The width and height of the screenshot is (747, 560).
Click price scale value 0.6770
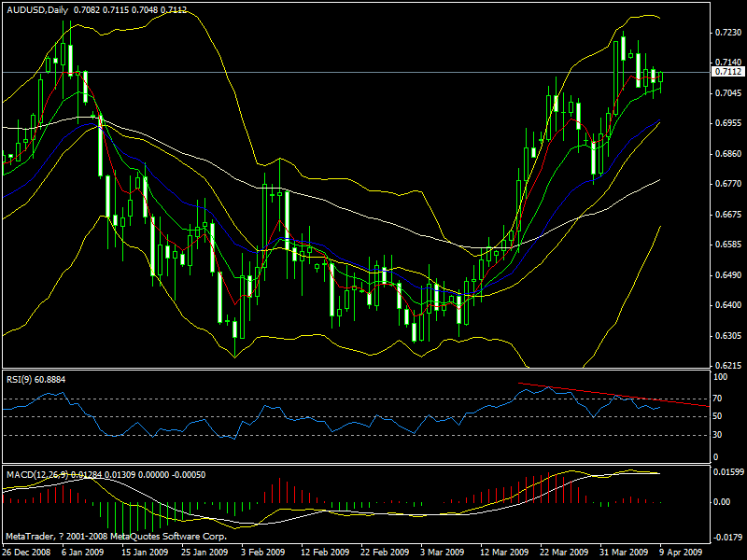coord(728,184)
